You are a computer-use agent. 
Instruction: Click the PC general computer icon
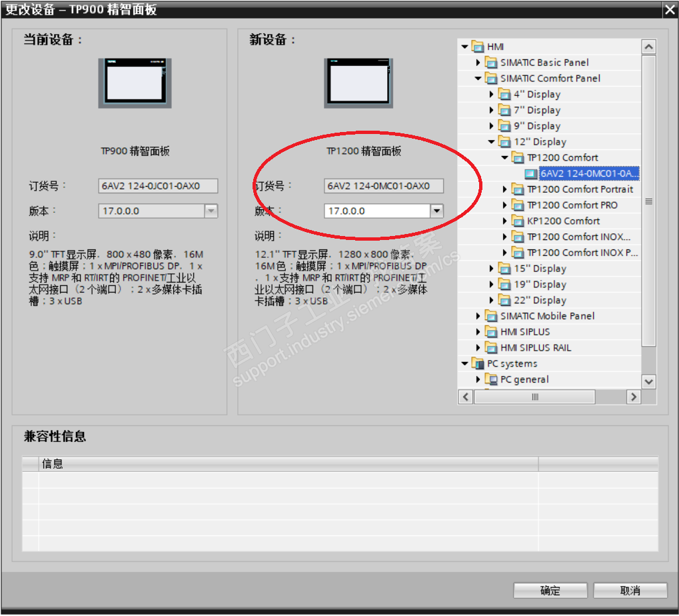tap(491, 379)
